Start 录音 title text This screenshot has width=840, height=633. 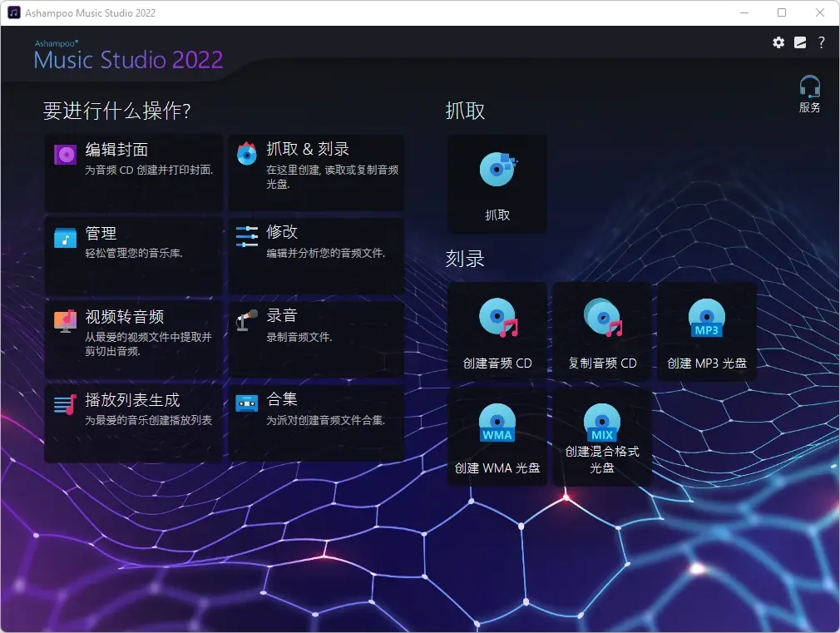coord(282,315)
